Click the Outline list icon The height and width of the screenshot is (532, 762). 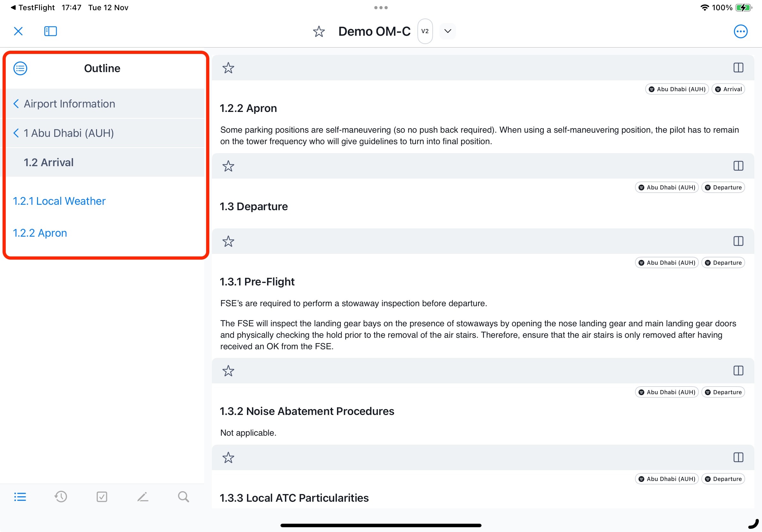click(x=20, y=68)
